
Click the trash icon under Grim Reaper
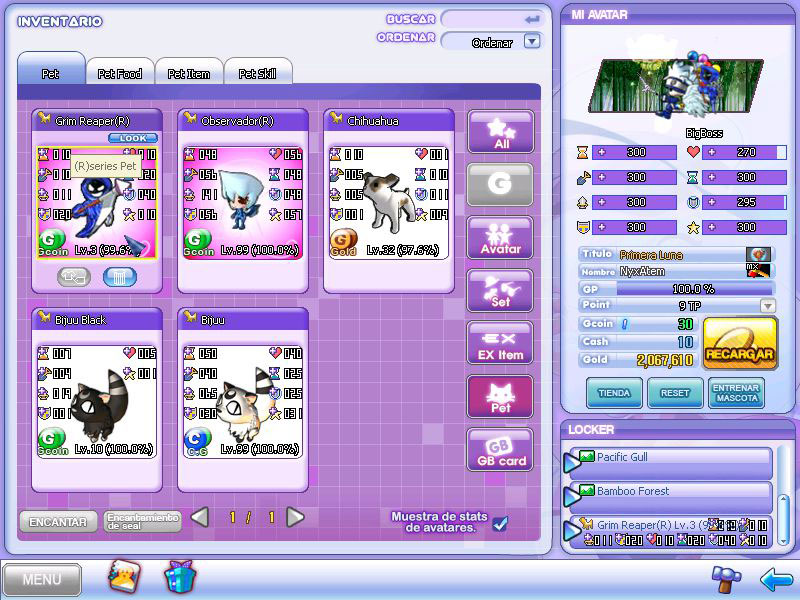tap(119, 277)
